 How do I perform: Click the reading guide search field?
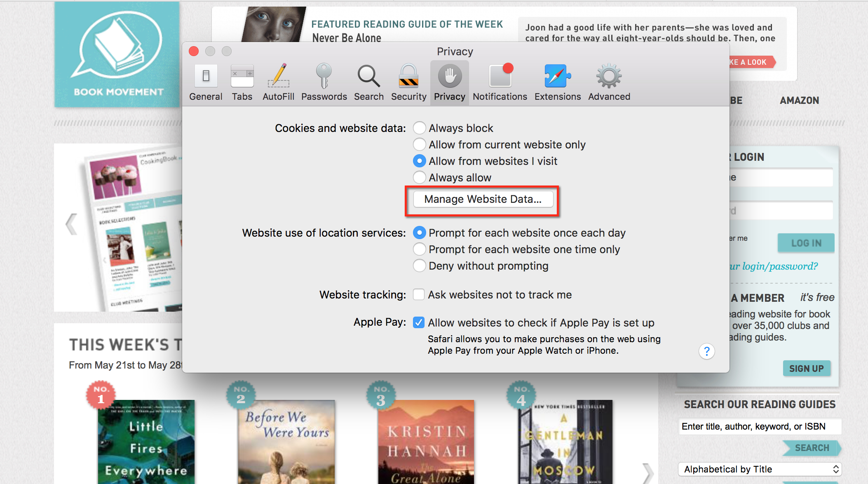tap(759, 426)
